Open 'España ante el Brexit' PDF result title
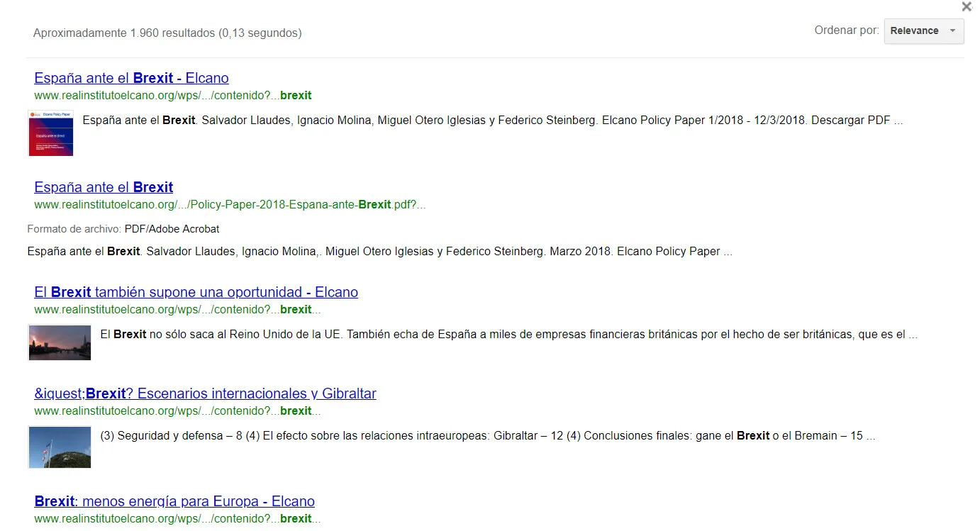This screenshot has width=980, height=531. (104, 187)
